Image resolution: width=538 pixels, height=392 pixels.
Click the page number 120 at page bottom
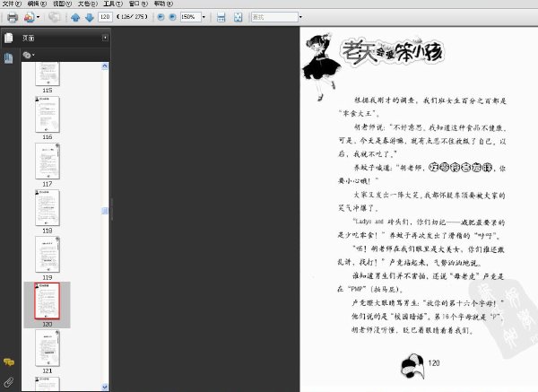pyautogui.click(x=434, y=363)
